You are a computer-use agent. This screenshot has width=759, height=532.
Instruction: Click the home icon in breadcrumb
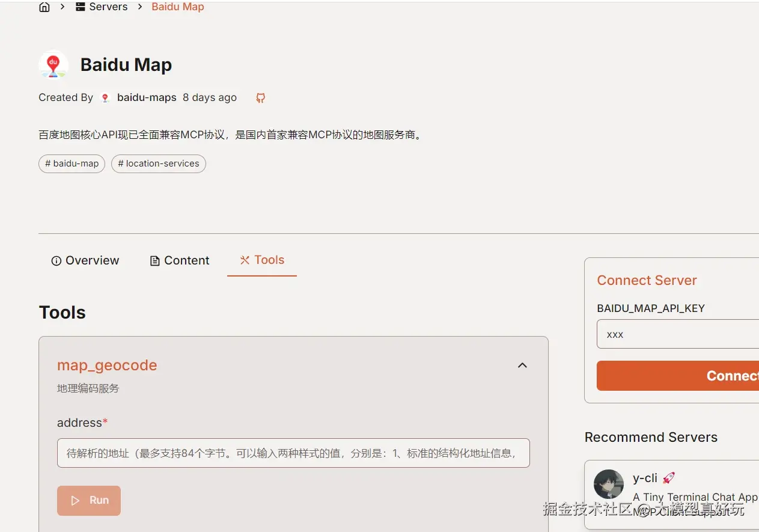pos(44,7)
